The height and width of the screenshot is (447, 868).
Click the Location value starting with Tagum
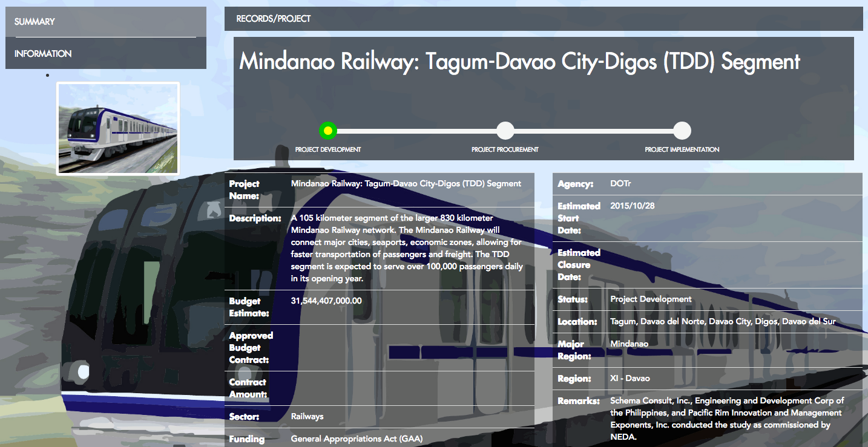[723, 322]
